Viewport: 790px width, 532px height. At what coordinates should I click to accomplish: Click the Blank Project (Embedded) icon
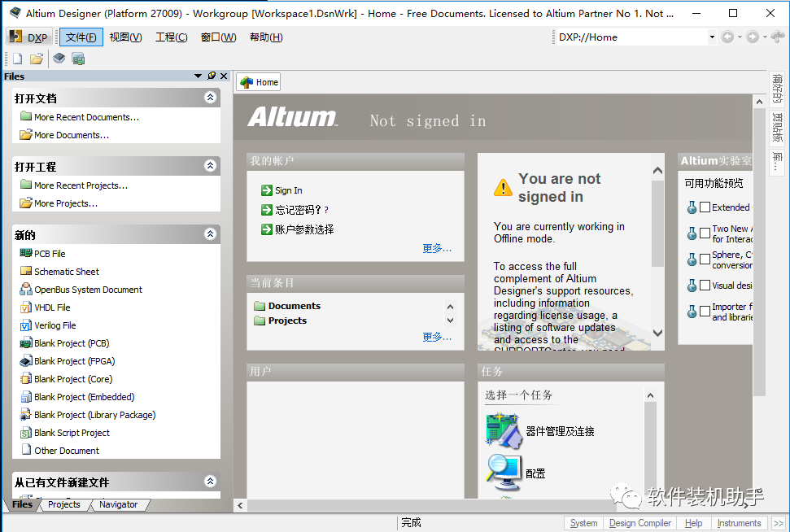pyautogui.click(x=26, y=397)
